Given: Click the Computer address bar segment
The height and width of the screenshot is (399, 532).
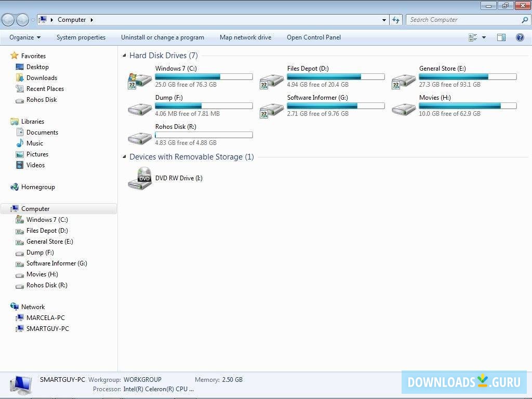Looking at the screenshot, I should (72, 20).
